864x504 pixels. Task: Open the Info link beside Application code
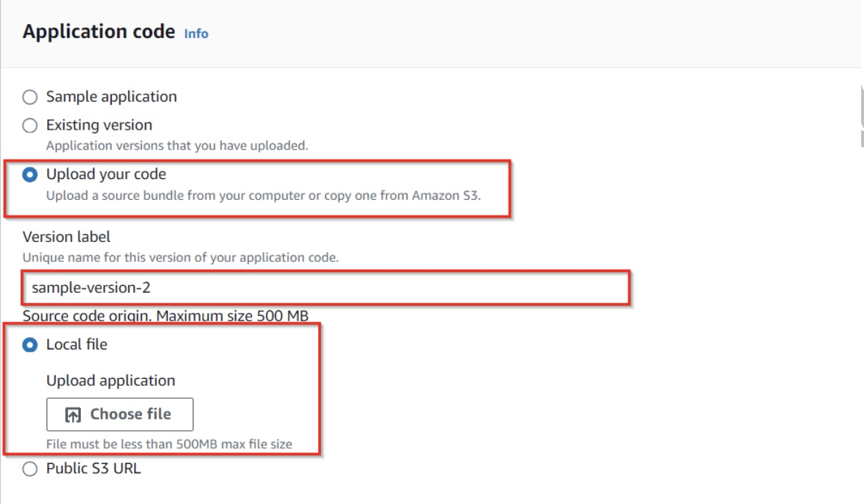click(x=196, y=34)
